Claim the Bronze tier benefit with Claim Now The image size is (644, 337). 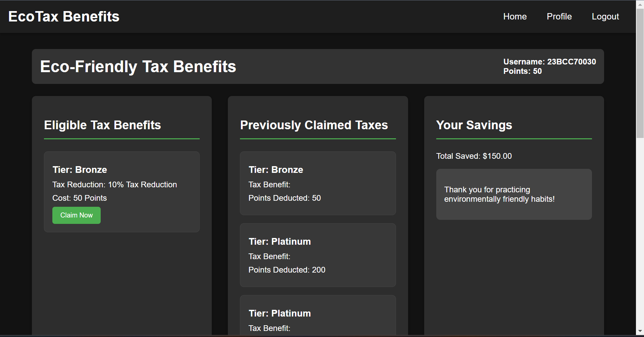pos(77,215)
